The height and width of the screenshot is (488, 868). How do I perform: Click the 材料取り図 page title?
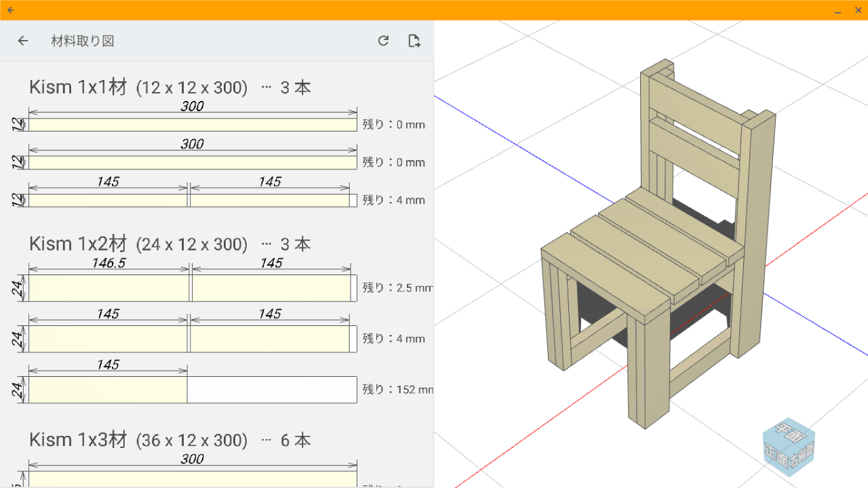(x=83, y=41)
